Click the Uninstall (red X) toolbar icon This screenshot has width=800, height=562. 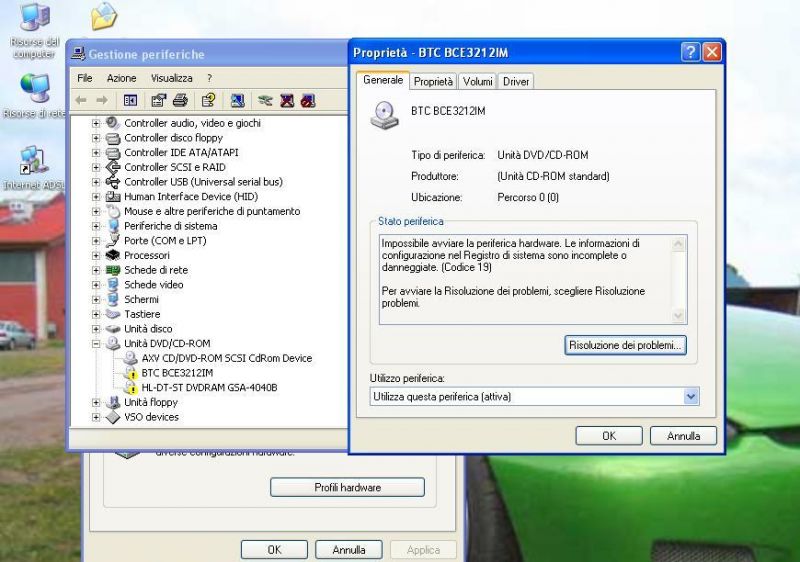click(287, 100)
